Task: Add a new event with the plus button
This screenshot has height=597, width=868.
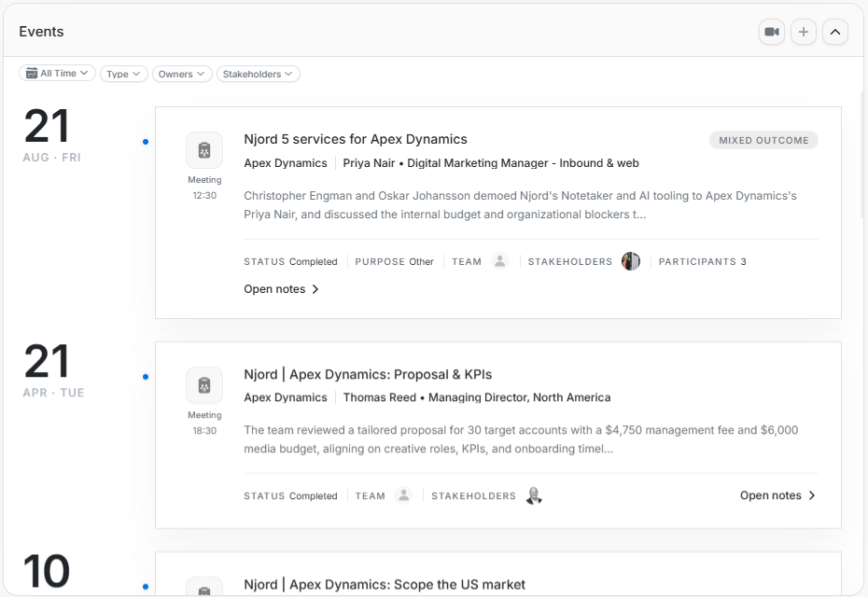Action: pyautogui.click(x=804, y=32)
